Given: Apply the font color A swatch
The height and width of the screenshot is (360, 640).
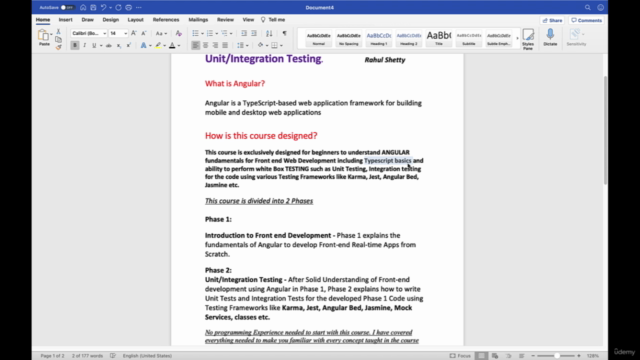Looking at the screenshot, I should [x=172, y=45].
